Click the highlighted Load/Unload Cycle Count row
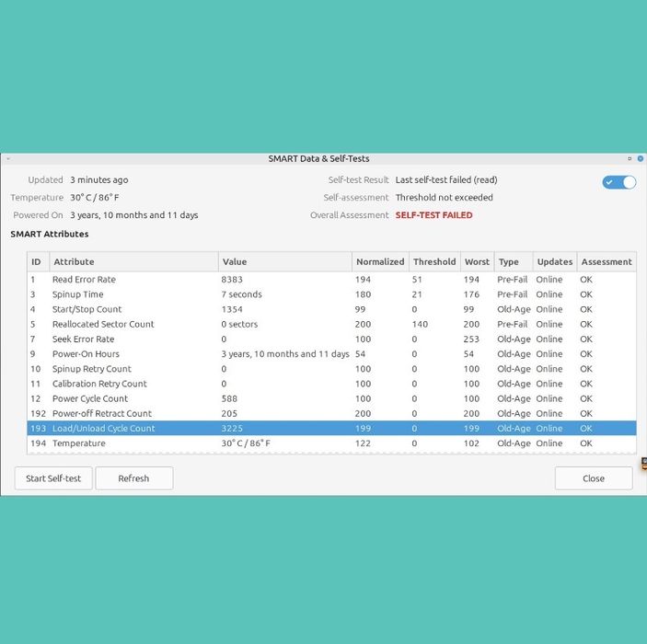The height and width of the screenshot is (644, 647). pyautogui.click(x=331, y=428)
